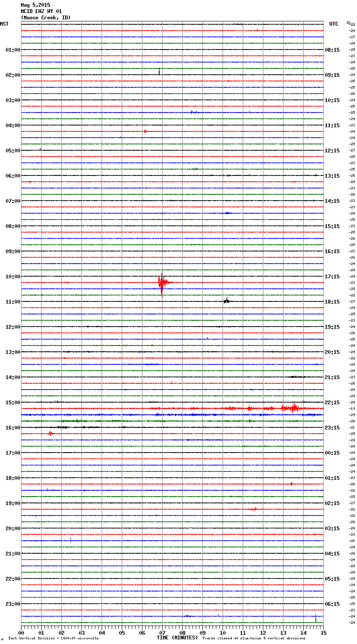357x644 pixels.
Task: Click the black spike just above 02:00 trace
Action: [x=159, y=71]
